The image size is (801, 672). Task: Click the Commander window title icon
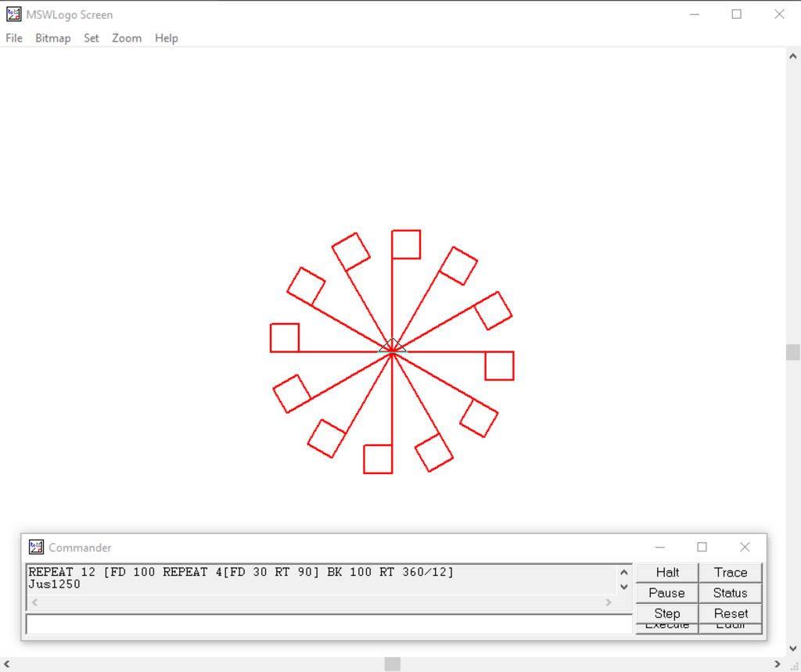click(x=36, y=547)
